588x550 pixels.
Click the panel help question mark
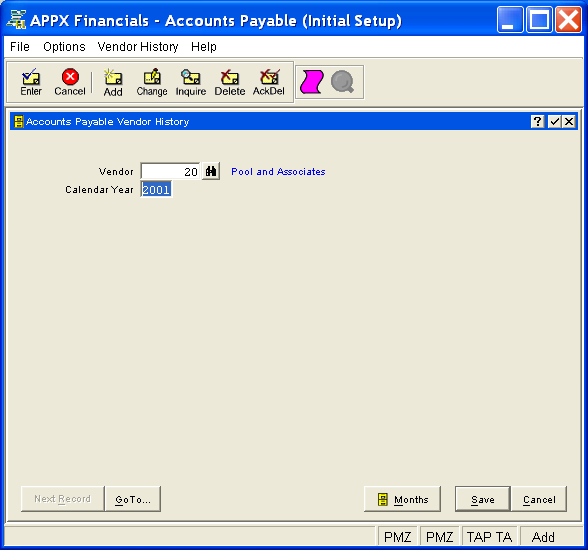point(537,121)
